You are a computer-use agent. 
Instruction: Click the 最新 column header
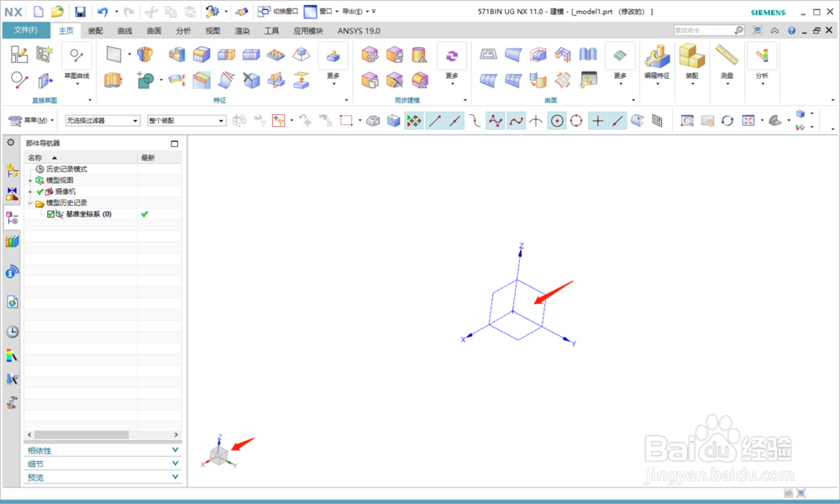pos(159,157)
